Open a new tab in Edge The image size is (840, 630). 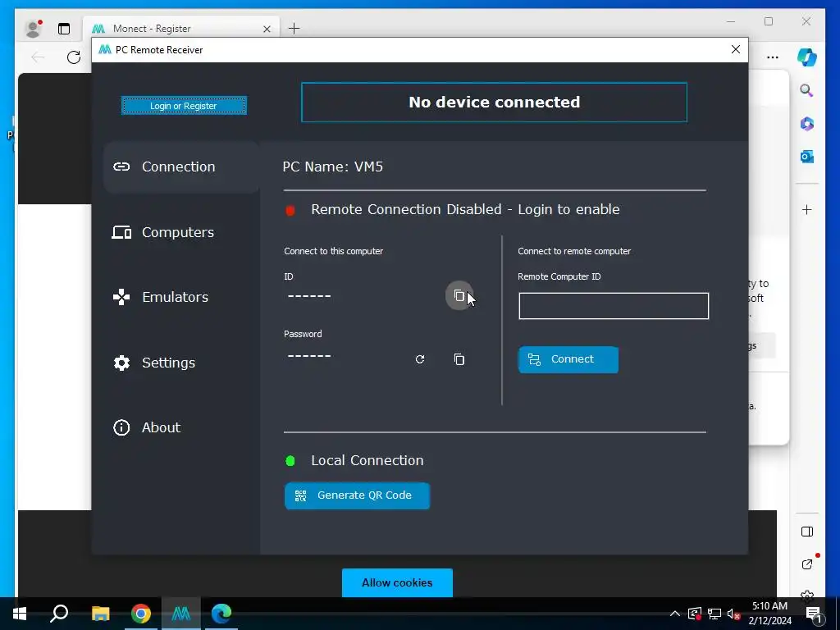pyautogui.click(x=294, y=29)
